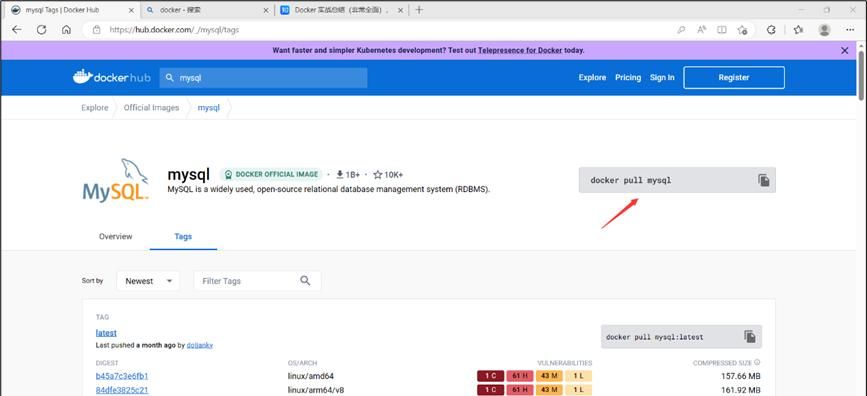Viewport: 867px width, 396px height.
Task: Click the page vertical scrollbar
Action: click(x=861, y=75)
